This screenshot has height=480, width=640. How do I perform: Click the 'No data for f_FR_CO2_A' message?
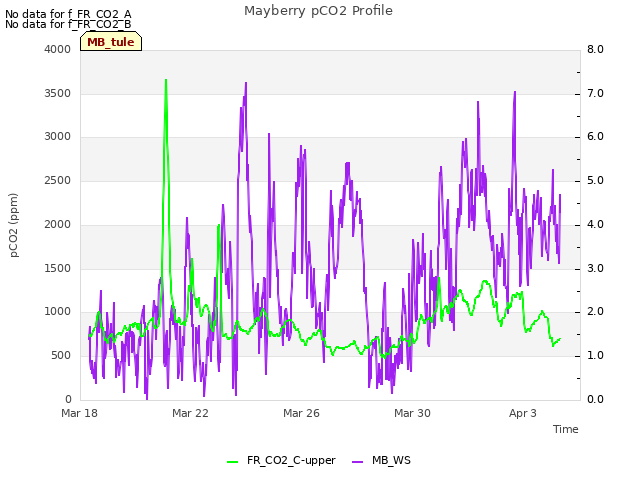[x=68, y=14]
